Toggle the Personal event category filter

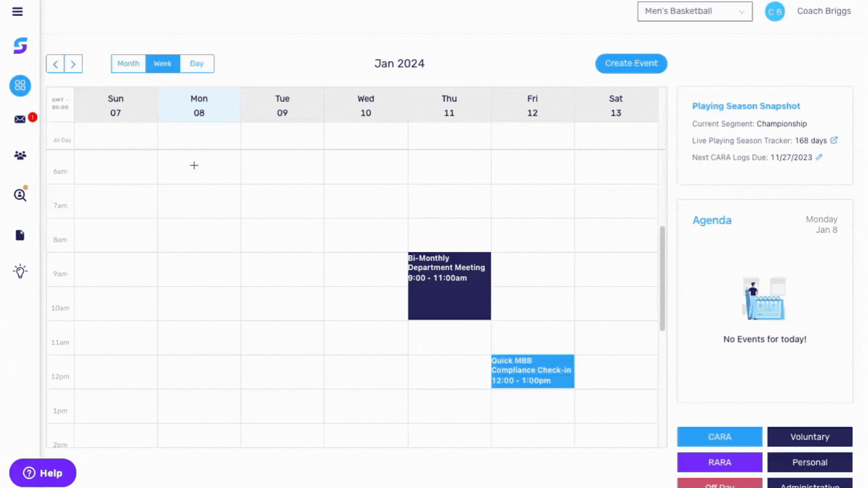tap(810, 462)
